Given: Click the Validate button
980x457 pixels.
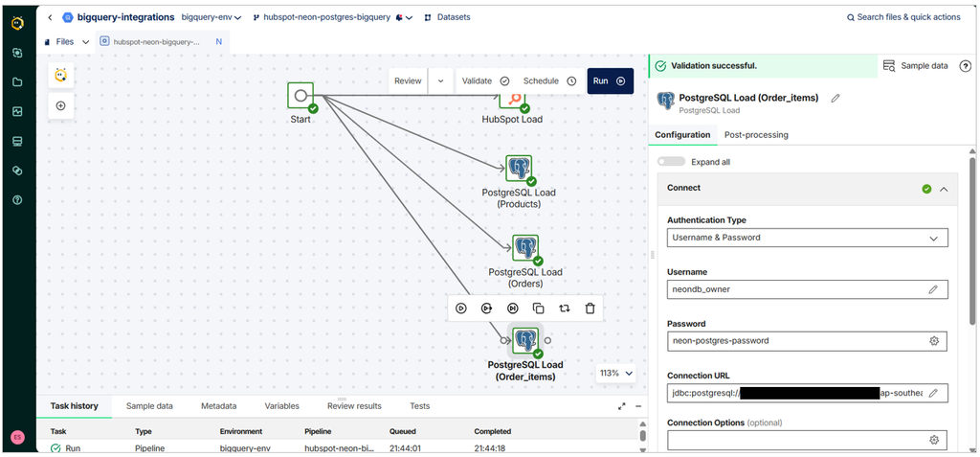Looking at the screenshot, I should click(485, 80).
